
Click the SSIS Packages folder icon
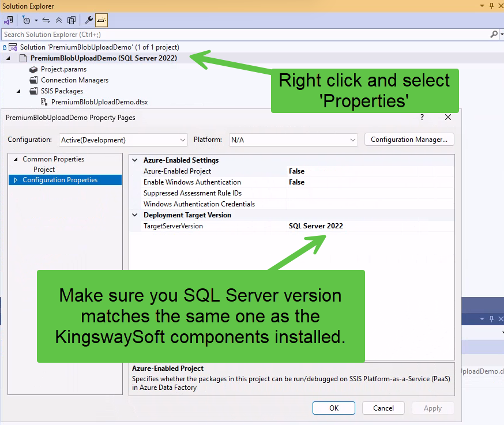(x=33, y=91)
